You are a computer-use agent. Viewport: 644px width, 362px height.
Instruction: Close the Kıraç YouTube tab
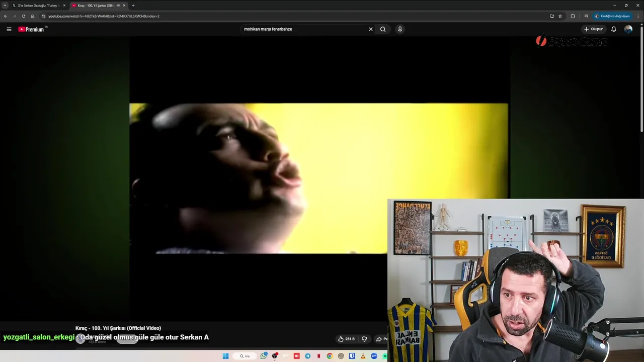124,6
